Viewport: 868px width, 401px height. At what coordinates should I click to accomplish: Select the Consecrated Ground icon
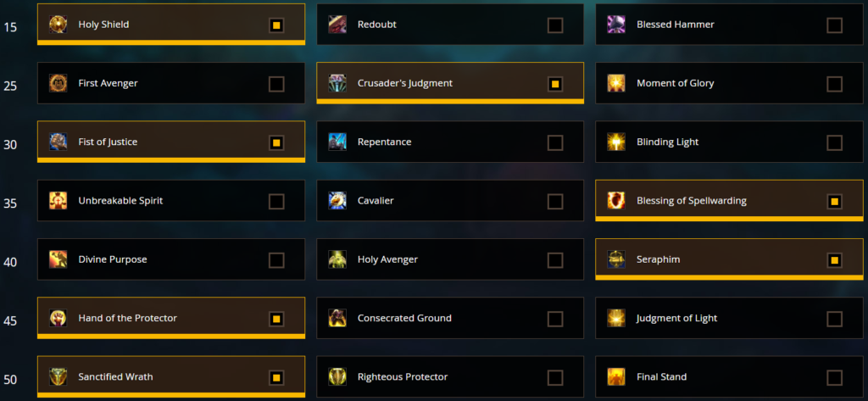tap(337, 318)
